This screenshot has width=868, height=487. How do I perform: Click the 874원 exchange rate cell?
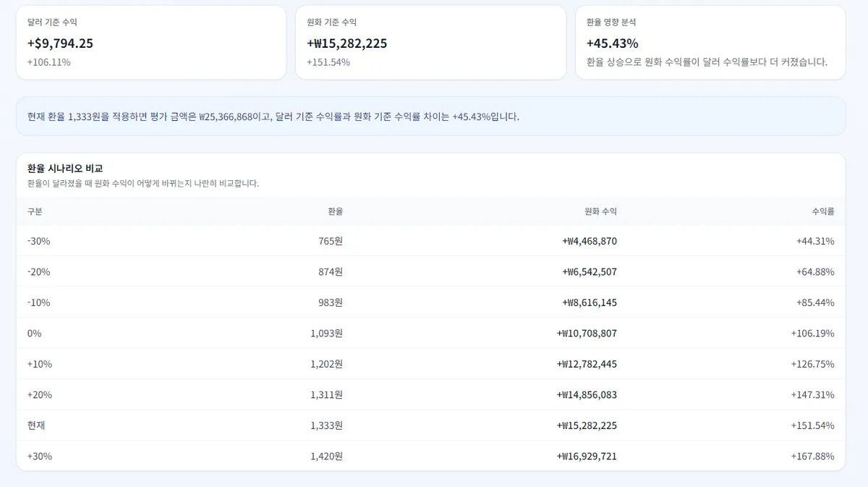click(330, 272)
